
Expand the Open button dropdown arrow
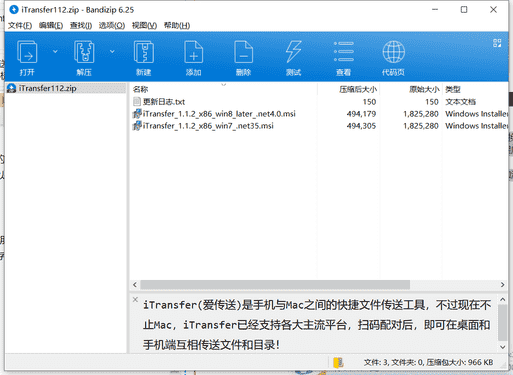[55, 51]
